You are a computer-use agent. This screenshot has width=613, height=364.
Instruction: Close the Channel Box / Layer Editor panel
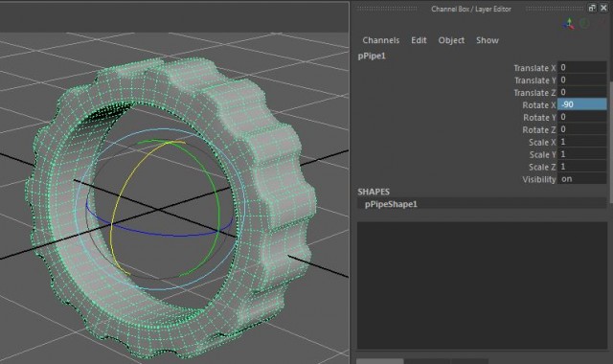[603, 8]
